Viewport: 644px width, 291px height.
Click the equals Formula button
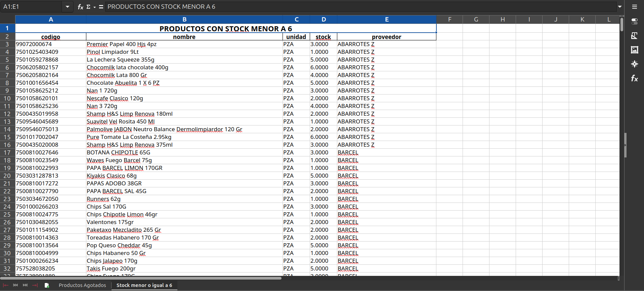pyautogui.click(x=101, y=7)
